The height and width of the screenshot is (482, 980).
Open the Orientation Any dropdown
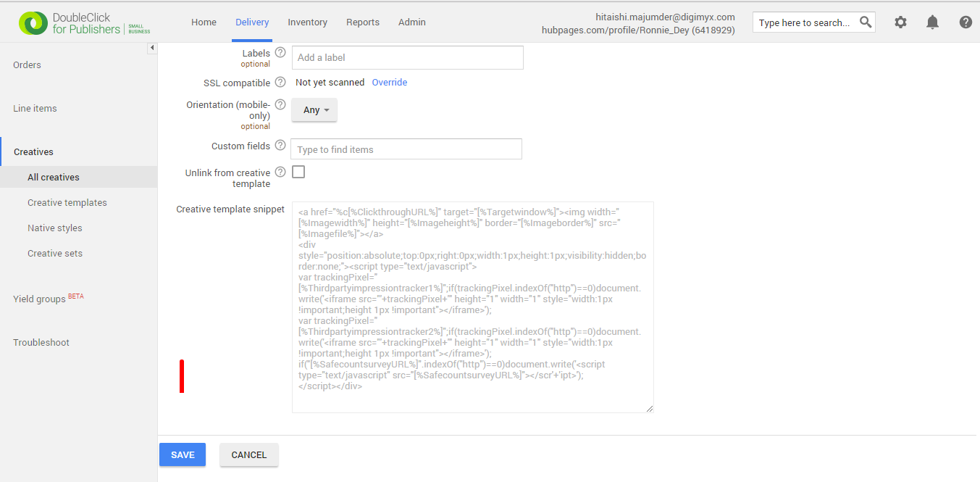314,109
